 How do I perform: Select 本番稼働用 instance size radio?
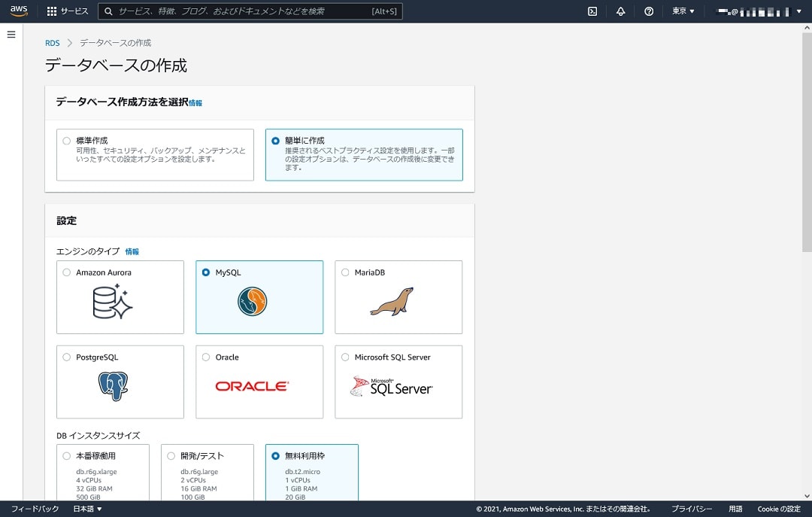(66, 456)
